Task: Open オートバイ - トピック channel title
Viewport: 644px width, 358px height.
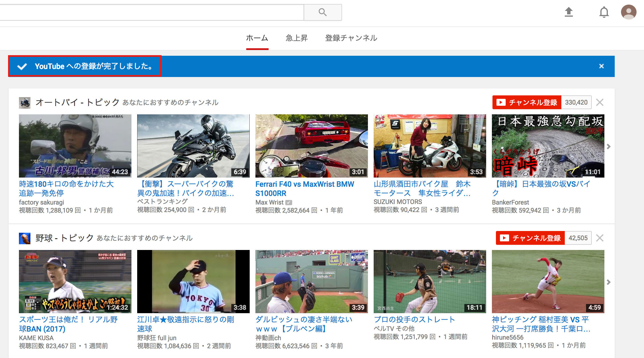Action: pos(77,102)
